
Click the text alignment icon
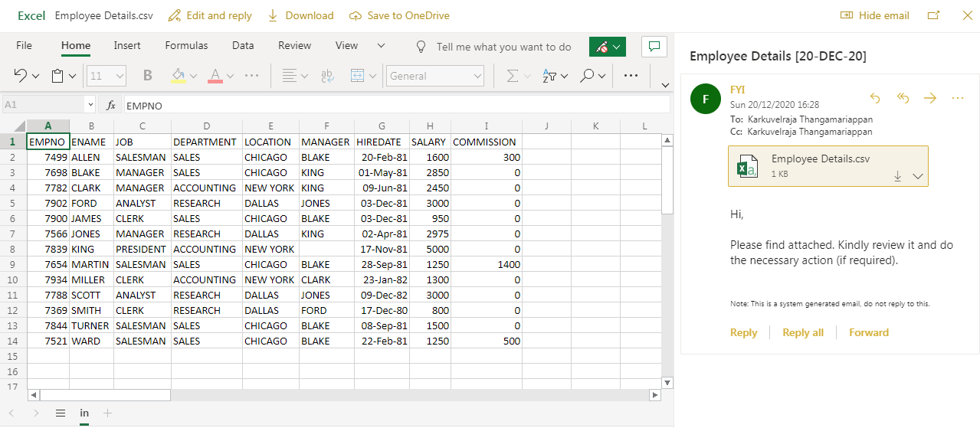click(290, 76)
